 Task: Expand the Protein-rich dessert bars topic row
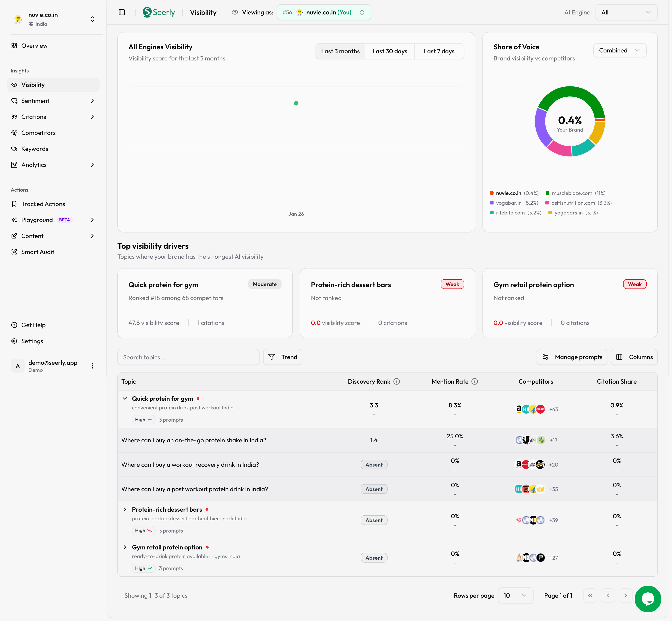(x=125, y=509)
